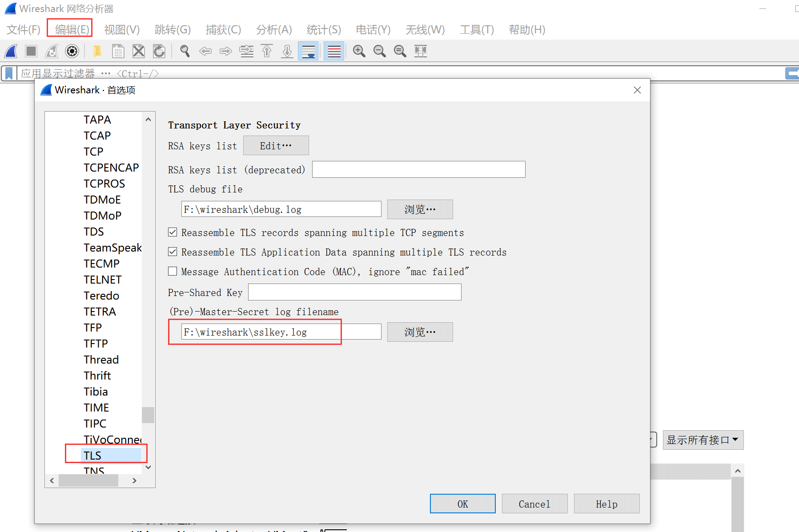Select Teredo in protocol list
Image resolution: width=799 pixels, height=532 pixels.
pyautogui.click(x=101, y=296)
